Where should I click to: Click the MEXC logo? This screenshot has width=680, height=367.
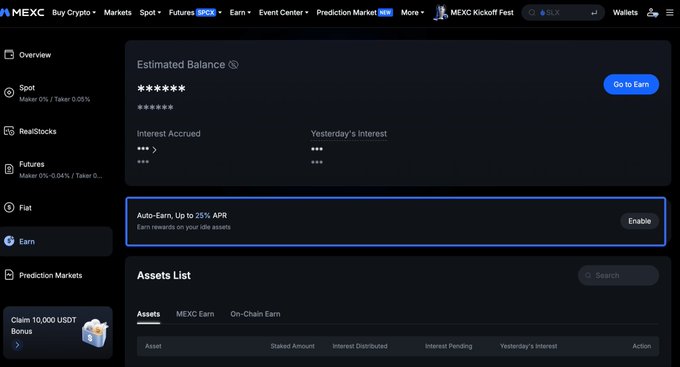coord(22,13)
